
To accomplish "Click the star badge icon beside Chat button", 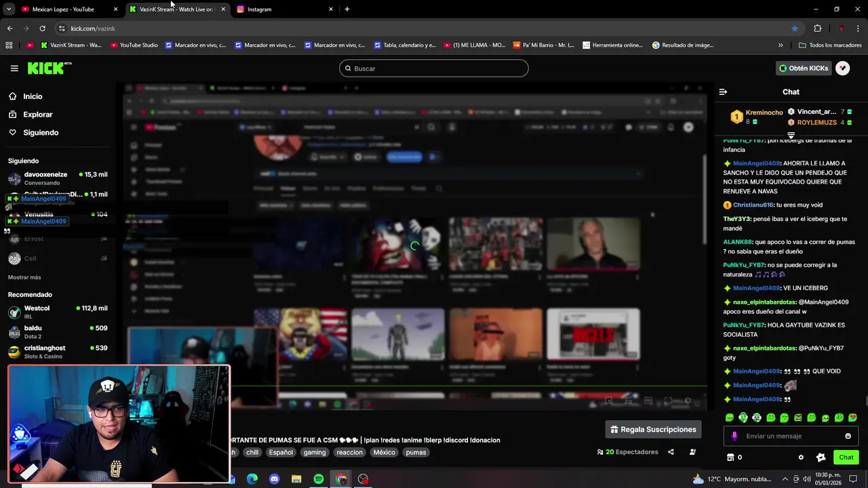I will [821, 457].
